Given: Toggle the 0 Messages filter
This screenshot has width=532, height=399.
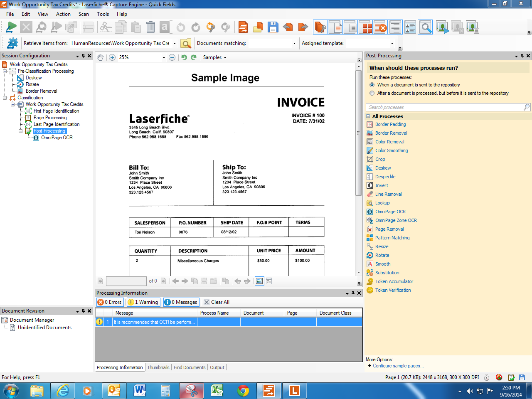Looking at the screenshot, I should 181,302.
